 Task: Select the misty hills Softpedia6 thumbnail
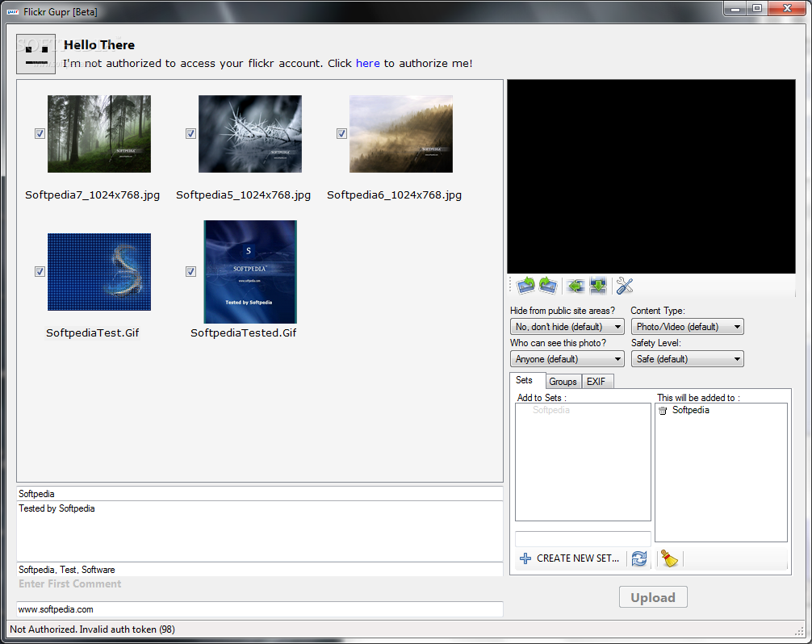(x=401, y=134)
